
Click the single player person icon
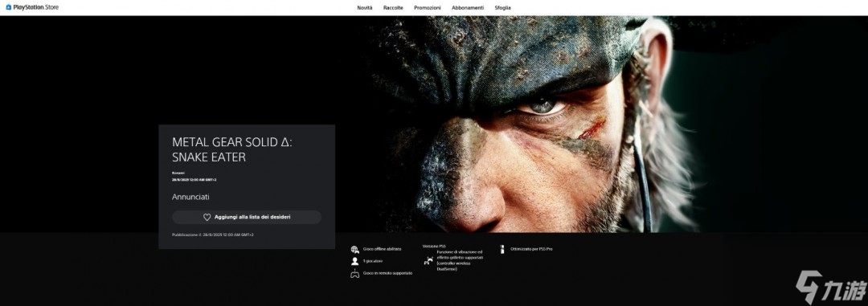tap(355, 261)
